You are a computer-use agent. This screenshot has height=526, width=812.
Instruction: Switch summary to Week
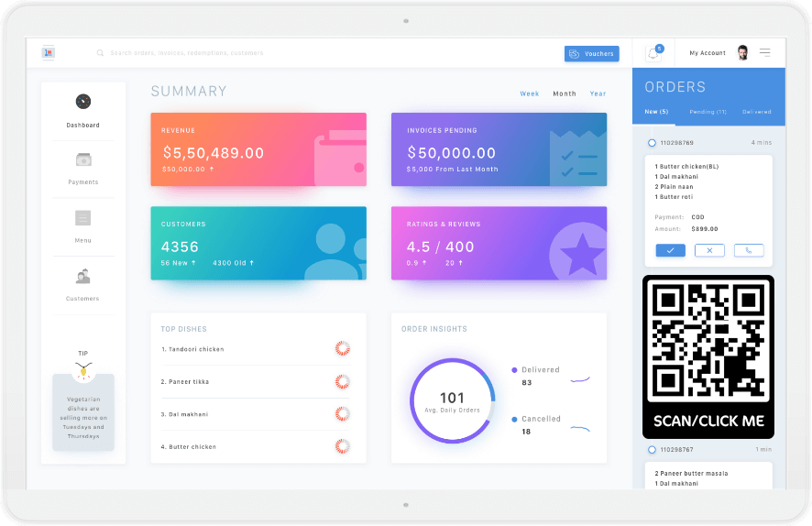point(529,93)
